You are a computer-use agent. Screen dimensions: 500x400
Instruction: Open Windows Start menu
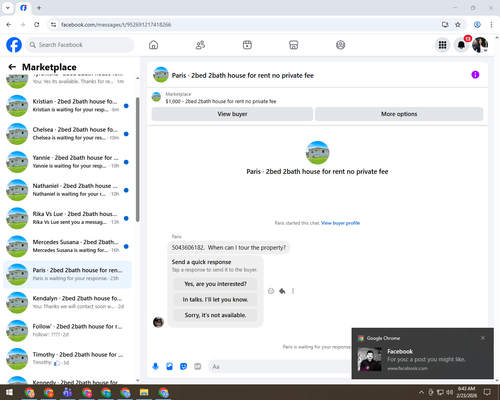9,392
